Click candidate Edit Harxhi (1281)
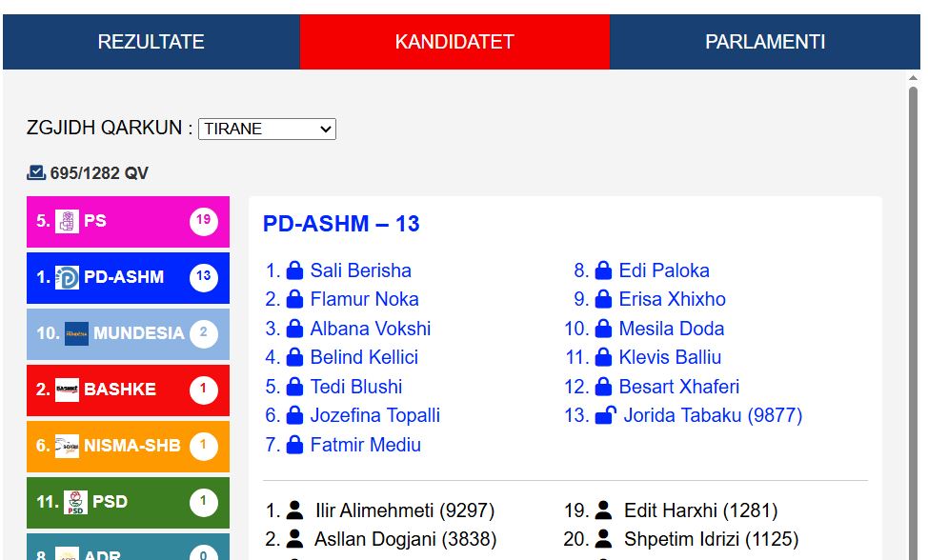Screen dimensions: 928x560 coord(700,510)
